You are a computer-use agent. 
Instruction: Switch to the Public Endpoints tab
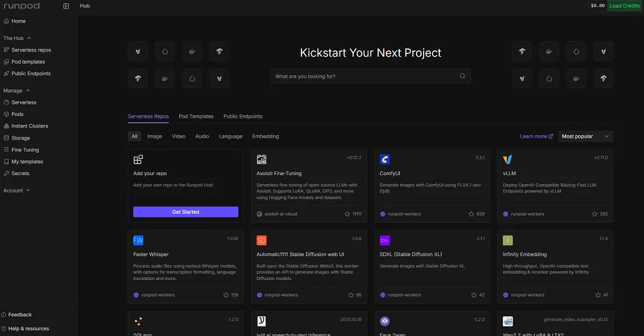pyautogui.click(x=243, y=117)
